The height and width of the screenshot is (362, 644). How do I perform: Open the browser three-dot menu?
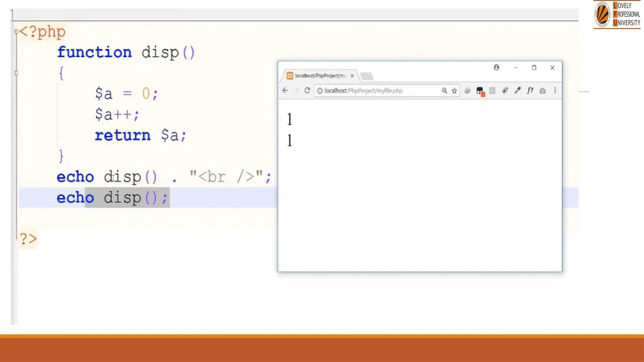pos(555,90)
